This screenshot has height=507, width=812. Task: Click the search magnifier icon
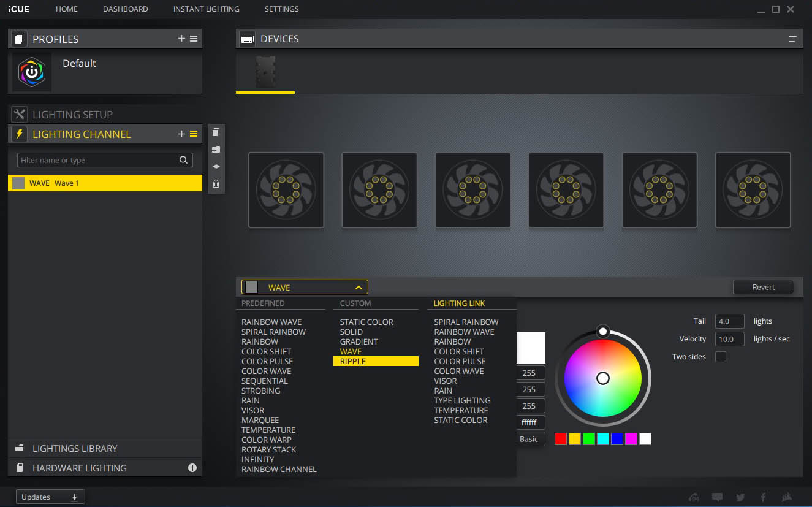183,160
